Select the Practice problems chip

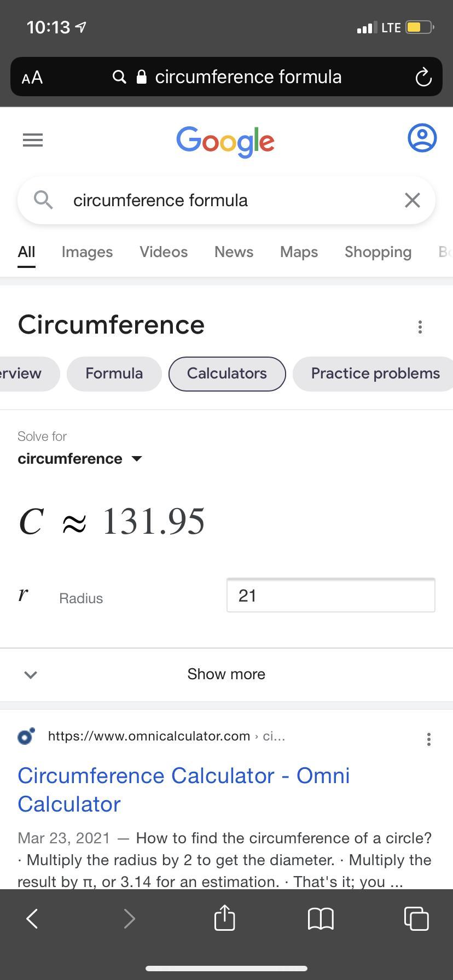(x=375, y=374)
